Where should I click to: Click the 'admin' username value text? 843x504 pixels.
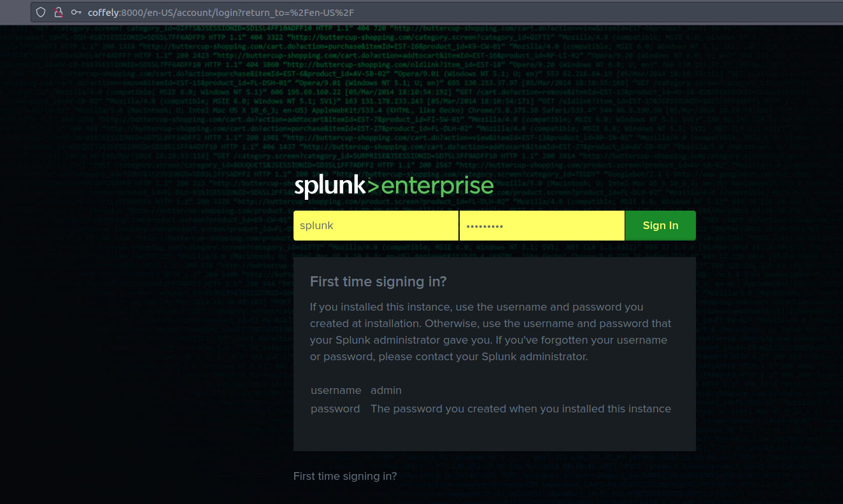(386, 390)
